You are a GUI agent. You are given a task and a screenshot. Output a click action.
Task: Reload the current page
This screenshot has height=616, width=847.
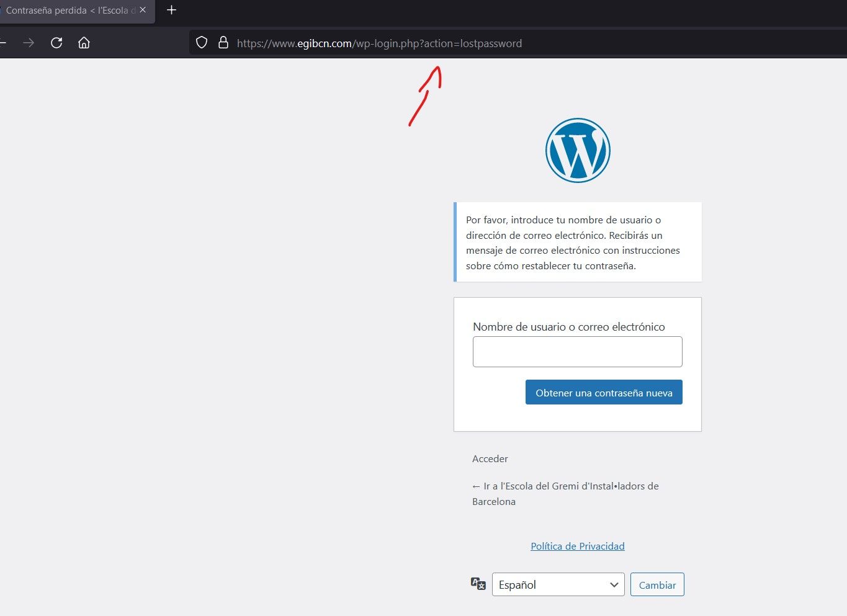[56, 43]
